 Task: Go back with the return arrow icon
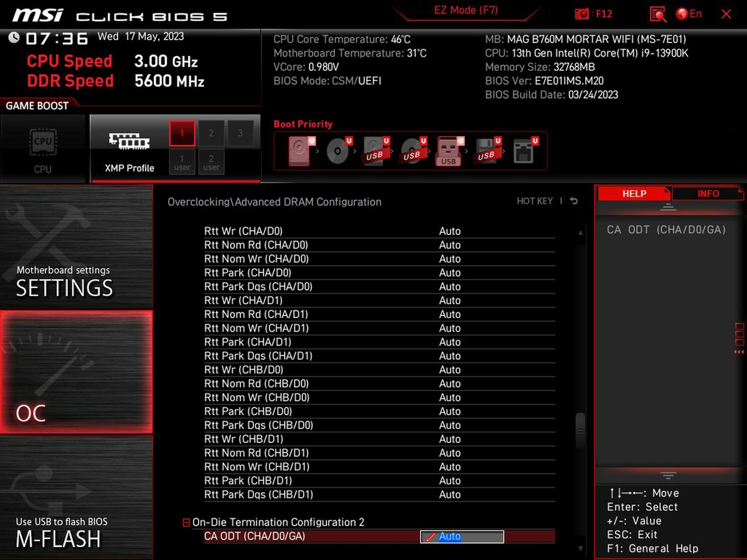point(573,201)
